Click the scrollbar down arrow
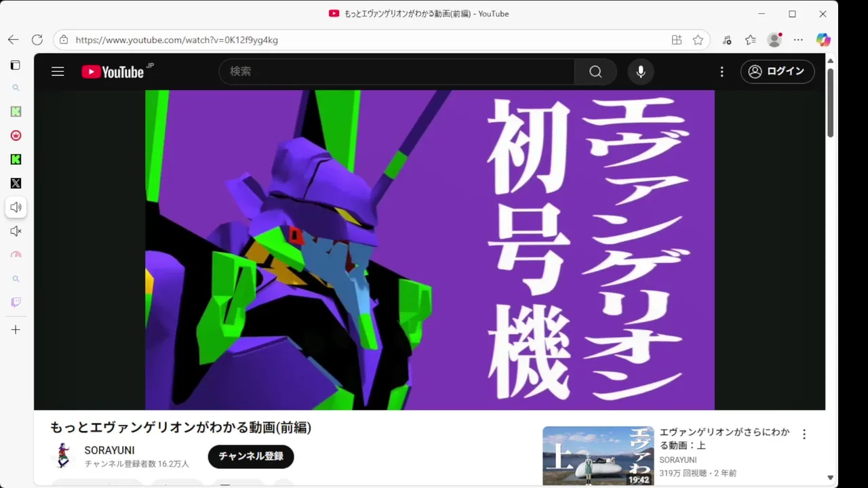The height and width of the screenshot is (488, 868). tap(830, 478)
